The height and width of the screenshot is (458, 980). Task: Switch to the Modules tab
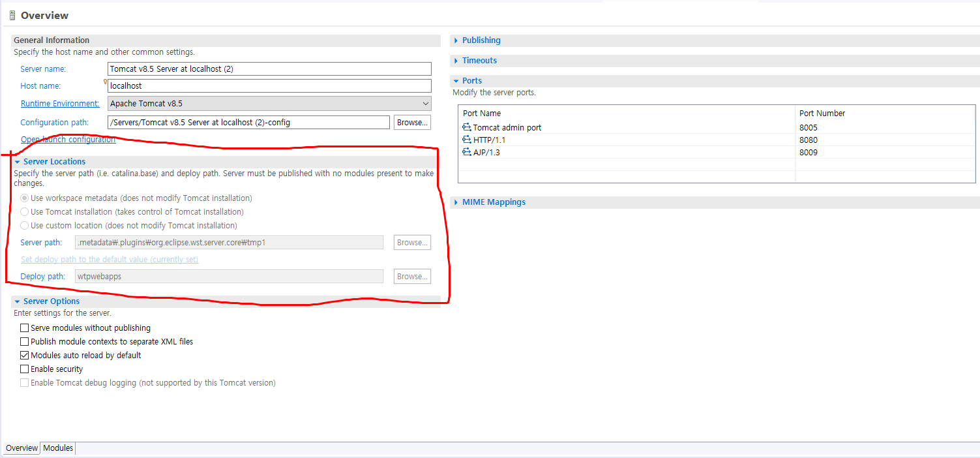(x=58, y=448)
